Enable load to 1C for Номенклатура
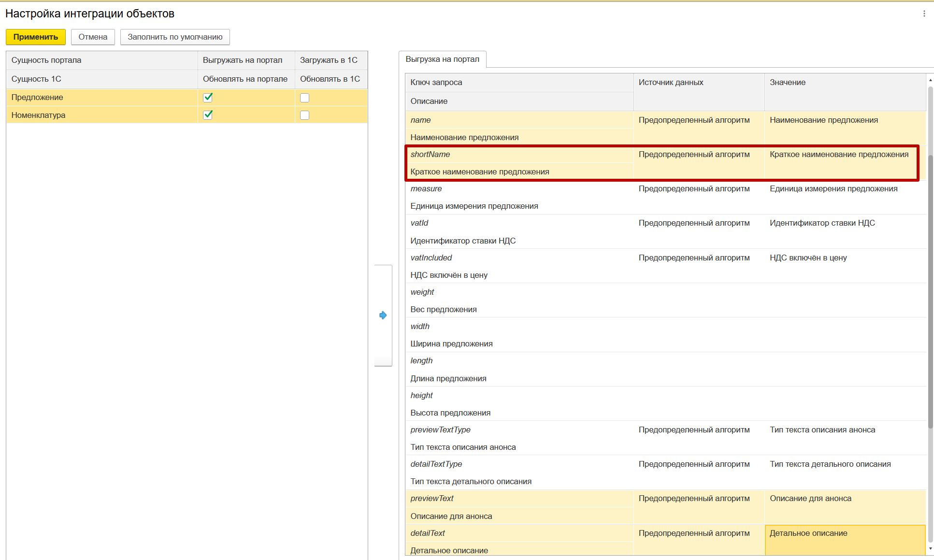 coord(304,115)
